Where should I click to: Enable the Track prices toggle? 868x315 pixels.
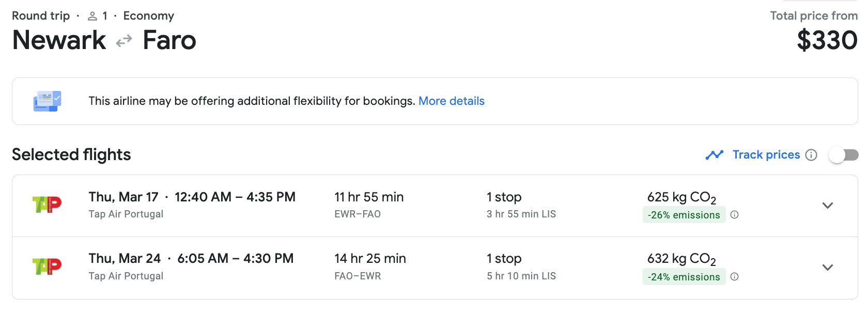click(843, 155)
